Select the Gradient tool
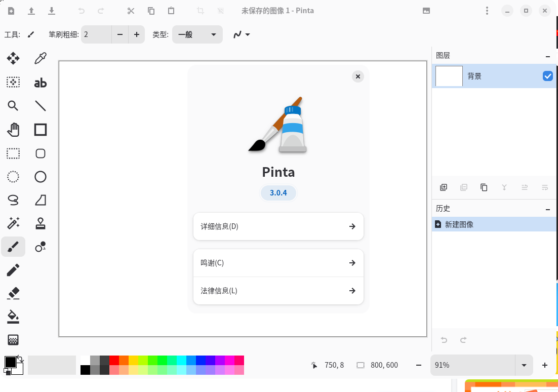The height and width of the screenshot is (392, 558). point(13,340)
